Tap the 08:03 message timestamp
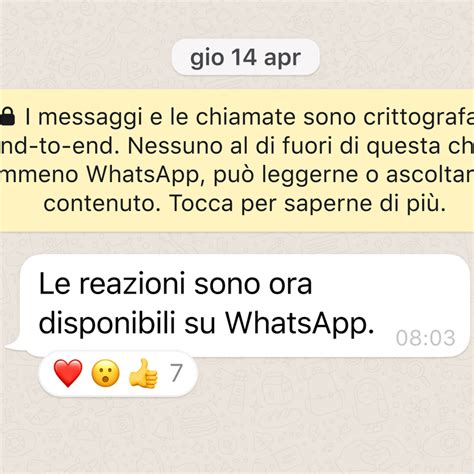The height and width of the screenshot is (474, 474). pyautogui.click(x=425, y=338)
